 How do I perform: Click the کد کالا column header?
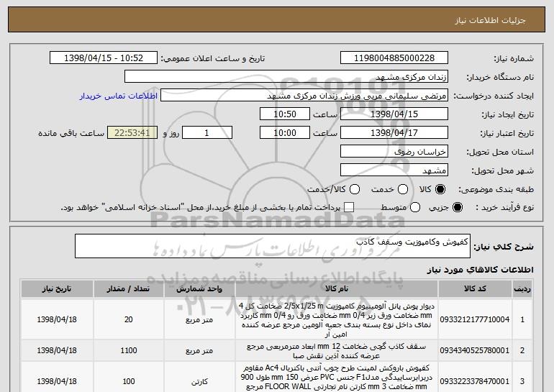[475, 289]
